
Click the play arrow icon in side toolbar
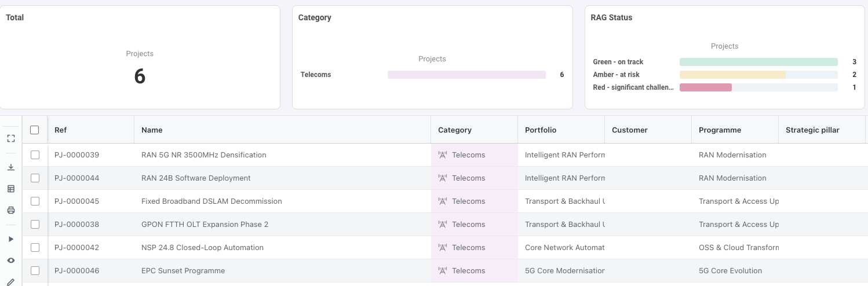pyautogui.click(x=11, y=239)
